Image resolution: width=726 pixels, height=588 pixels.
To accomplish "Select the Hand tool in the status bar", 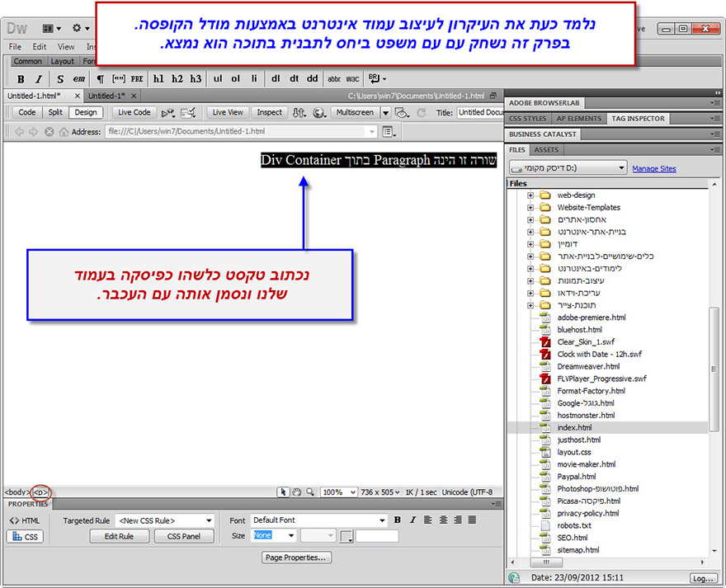I will pyautogui.click(x=297, y=492).
